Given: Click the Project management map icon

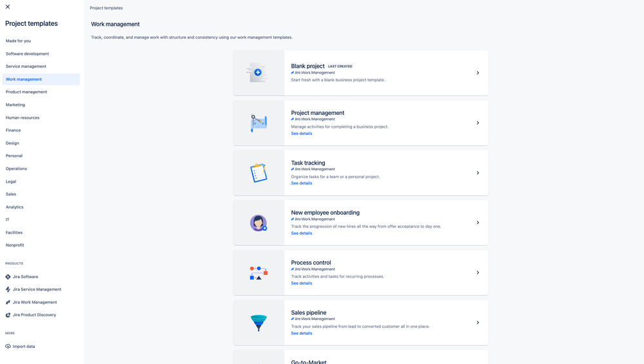Looking at the screenshot, I should coord(259,123).
